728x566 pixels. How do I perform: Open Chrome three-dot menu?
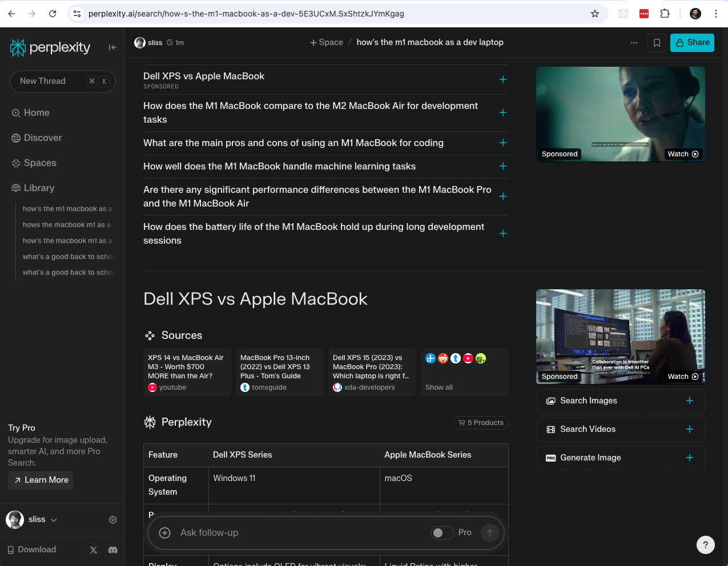coord(716,14)
